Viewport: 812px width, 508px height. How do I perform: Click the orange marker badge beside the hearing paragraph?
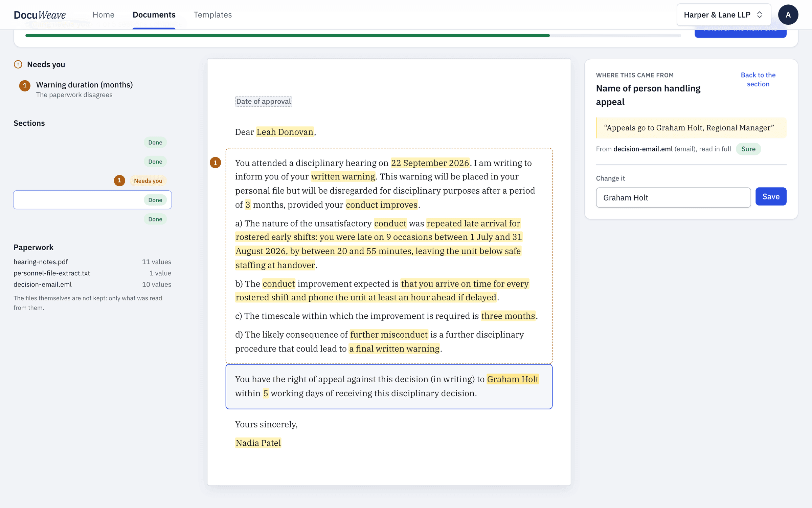pos(216,163)
